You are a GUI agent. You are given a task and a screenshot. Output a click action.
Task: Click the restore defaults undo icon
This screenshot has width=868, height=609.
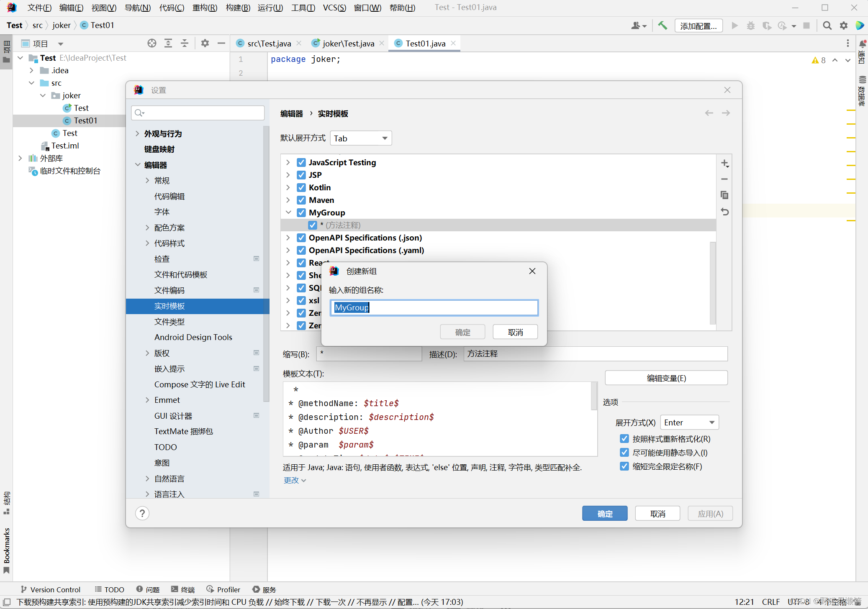pos(724,212)
